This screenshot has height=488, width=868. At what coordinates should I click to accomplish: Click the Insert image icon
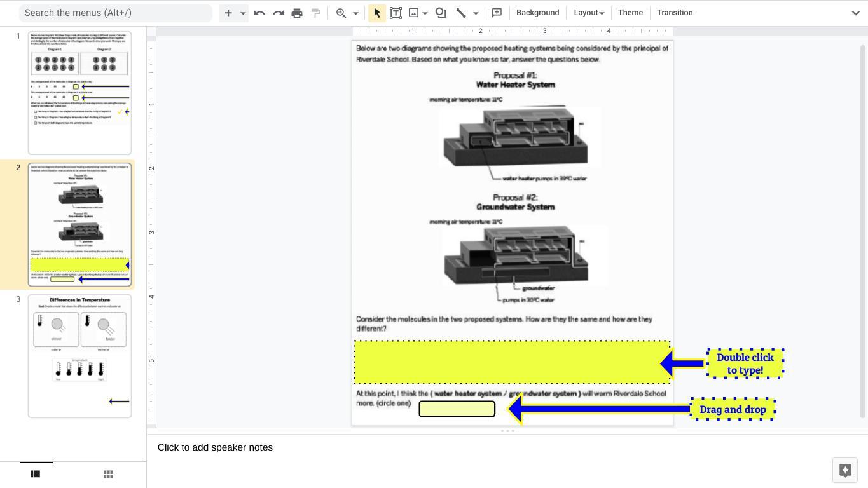[414, 13]
